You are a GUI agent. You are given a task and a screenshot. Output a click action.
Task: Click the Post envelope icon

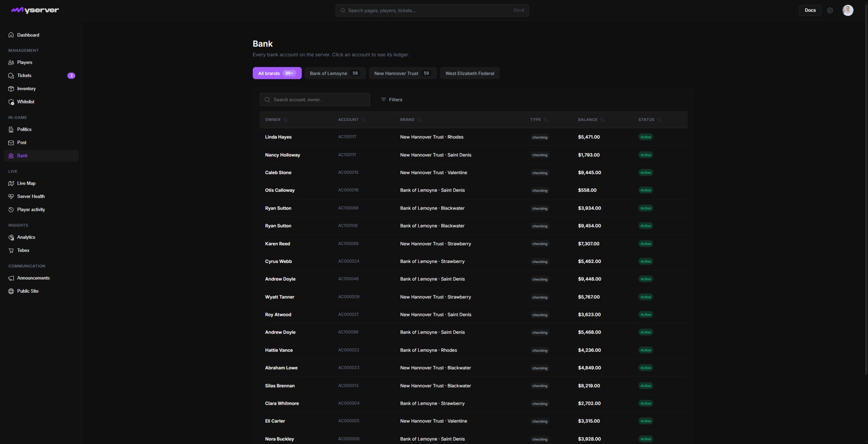coord(11,143)
